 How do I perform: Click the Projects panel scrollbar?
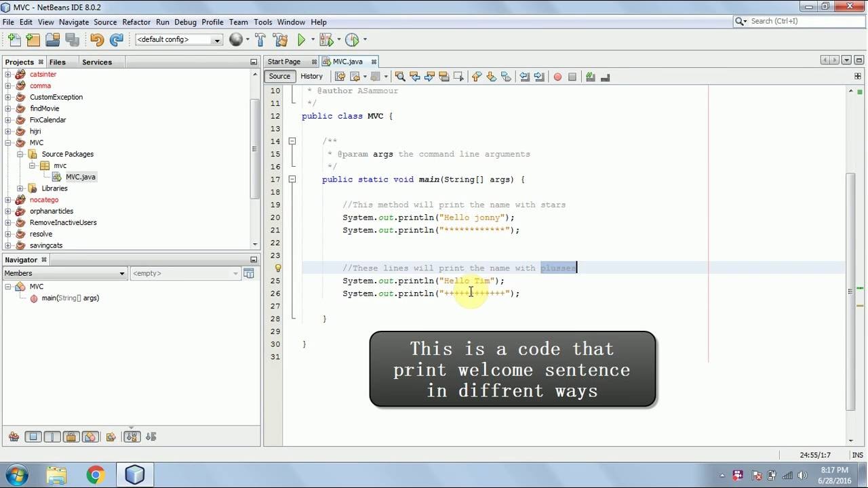click(x=255, y=149)
